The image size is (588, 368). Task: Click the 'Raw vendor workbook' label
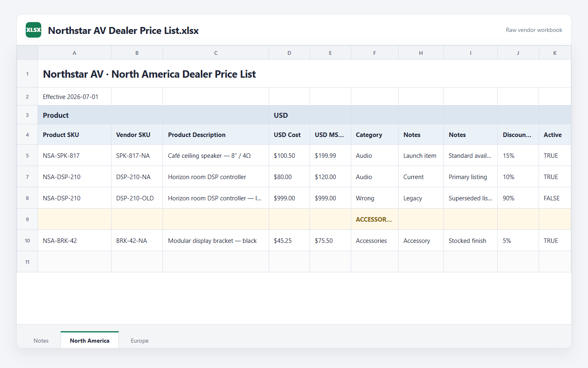[534, 30]
